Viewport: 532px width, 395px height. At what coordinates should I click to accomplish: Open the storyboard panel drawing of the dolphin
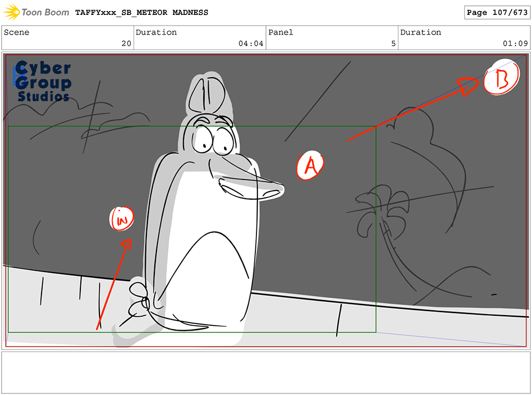click(x=266, y=201)
